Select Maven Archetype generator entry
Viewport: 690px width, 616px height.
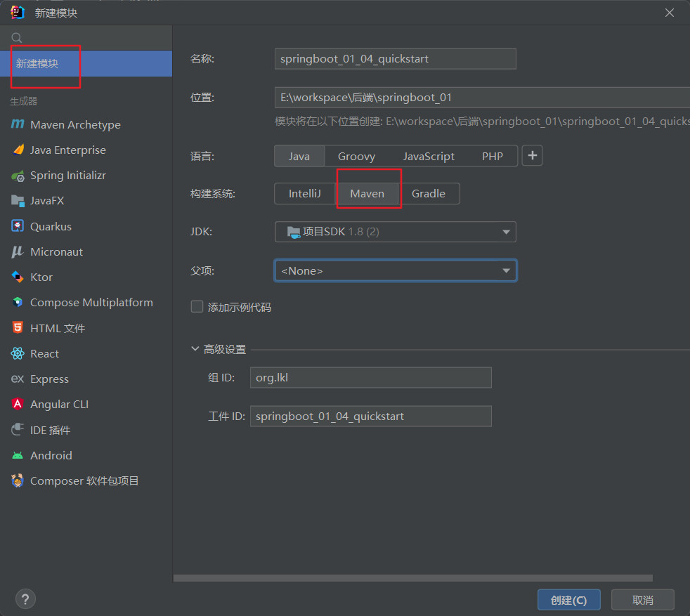[86, 124]
